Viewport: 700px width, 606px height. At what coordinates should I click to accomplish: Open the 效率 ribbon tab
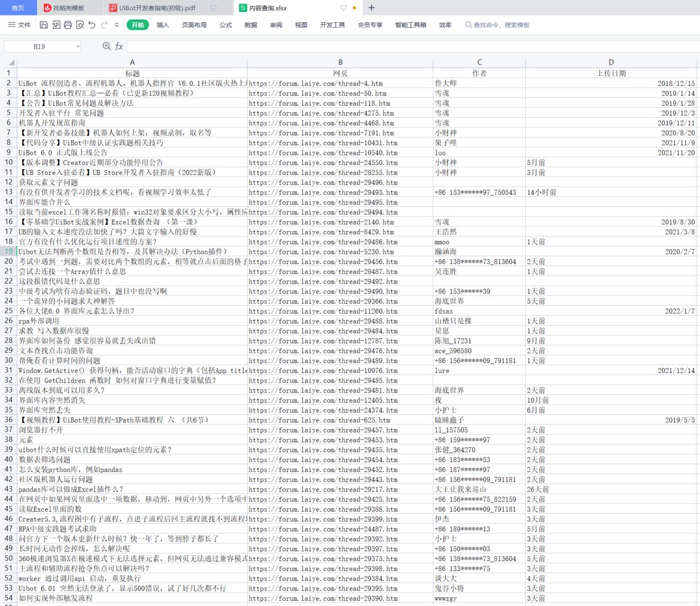tap(446, 25)
